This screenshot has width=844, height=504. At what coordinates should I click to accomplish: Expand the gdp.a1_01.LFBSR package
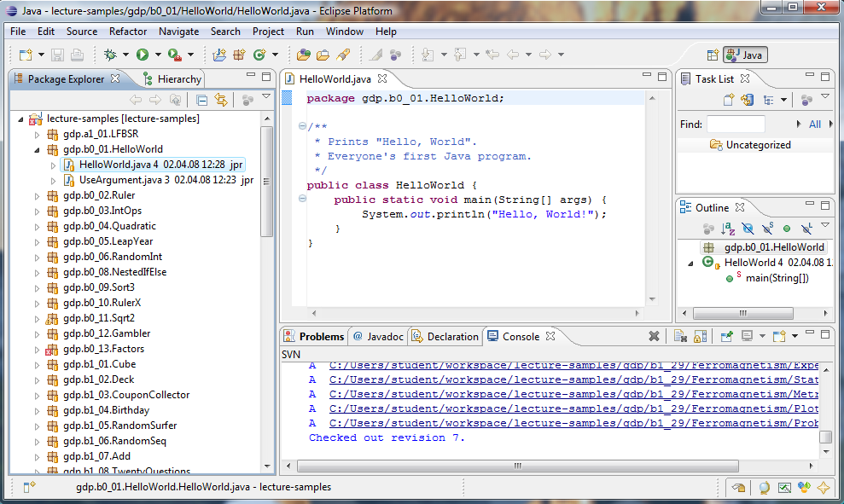pyautogui.click(x=38, y=135)
